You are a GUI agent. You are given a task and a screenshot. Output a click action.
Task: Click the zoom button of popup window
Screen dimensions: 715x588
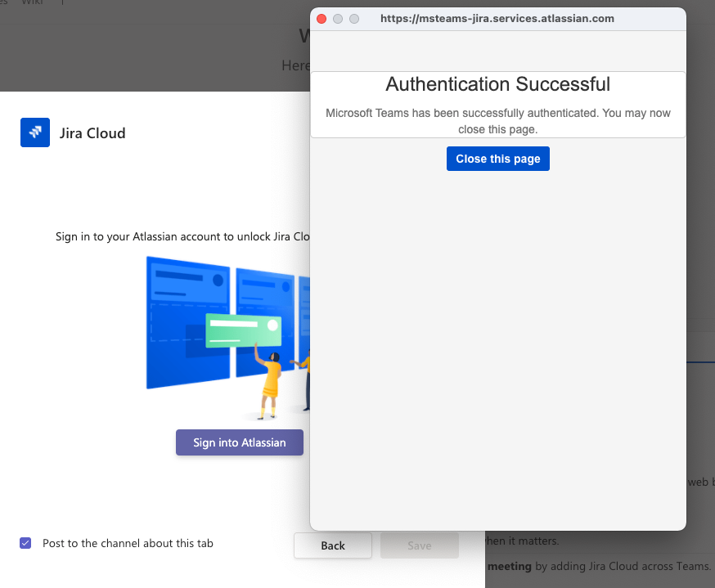click(354, 19)
